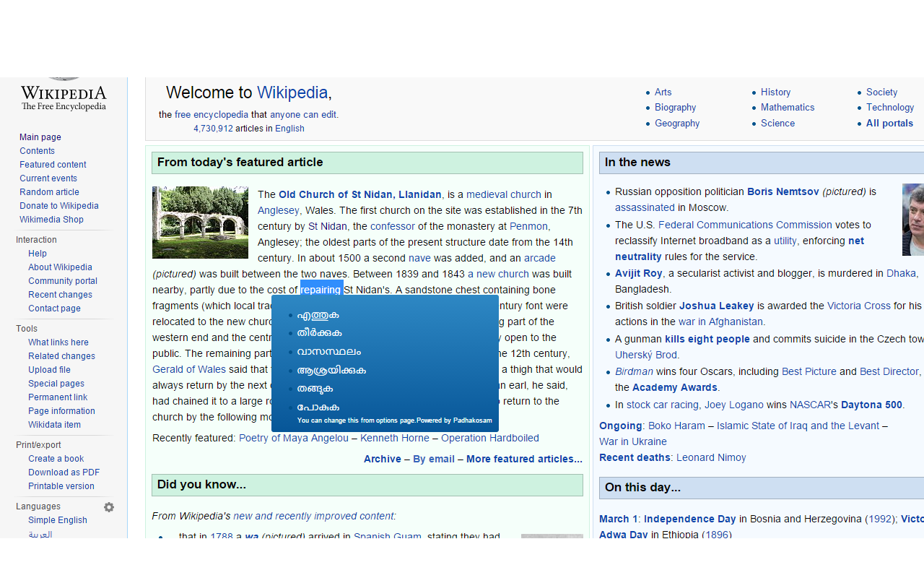Open the Technology portal
Image resolution: width=924 pixels, height=578 pixels.
point(890,108)
